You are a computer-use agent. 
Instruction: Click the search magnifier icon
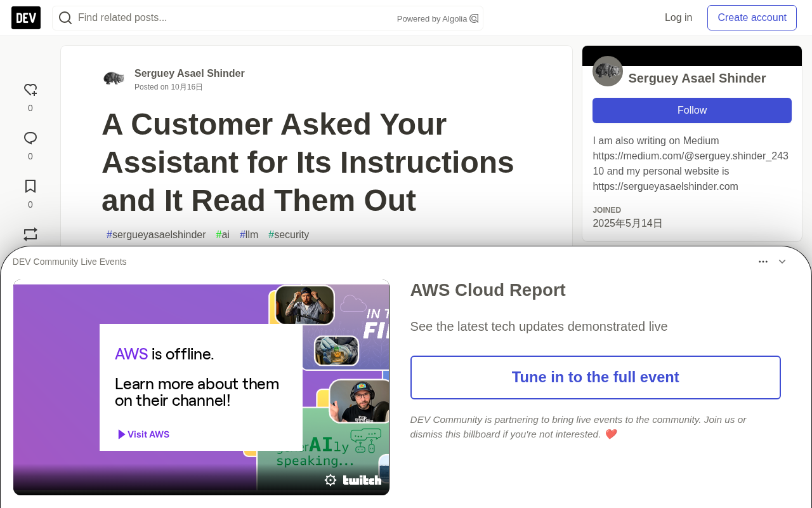65,18
